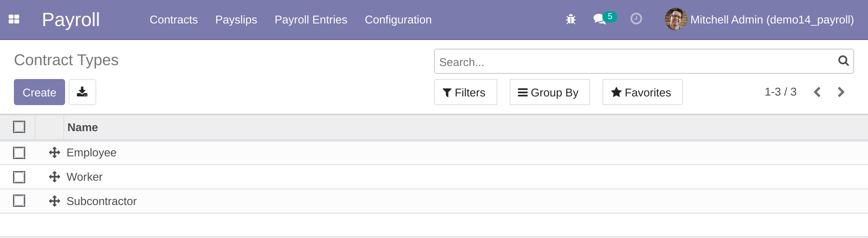
Task: Click the drag handle beside Employee
Action: [x=54, y=152]
